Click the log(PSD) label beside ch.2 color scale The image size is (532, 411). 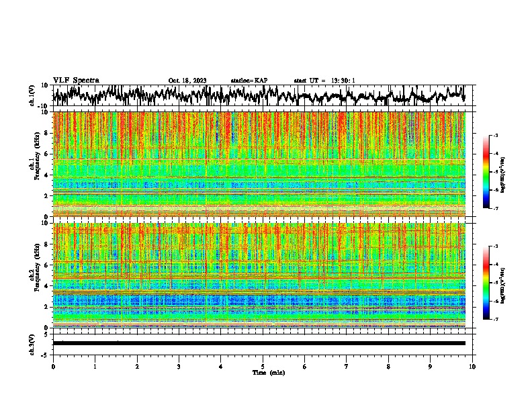coord(504,286)
